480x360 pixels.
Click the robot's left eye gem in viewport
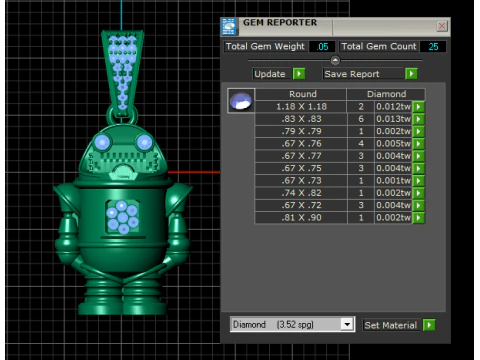102,142
